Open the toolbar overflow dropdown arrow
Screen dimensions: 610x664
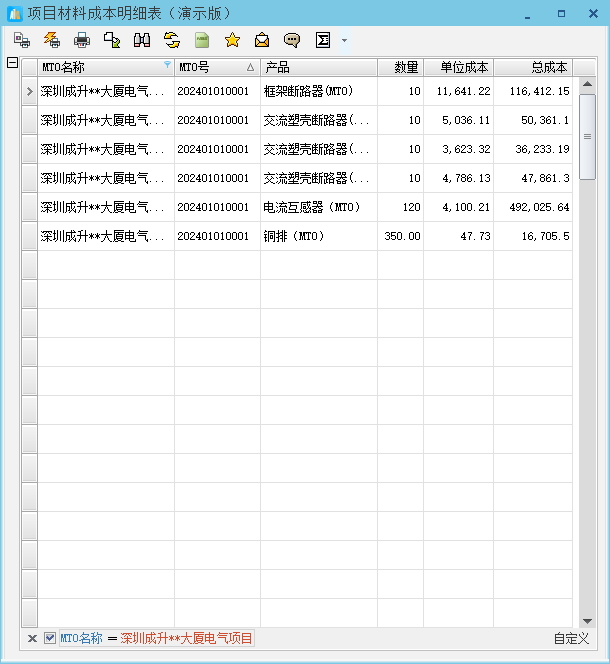pyautogui.click(x=344, y=41)
